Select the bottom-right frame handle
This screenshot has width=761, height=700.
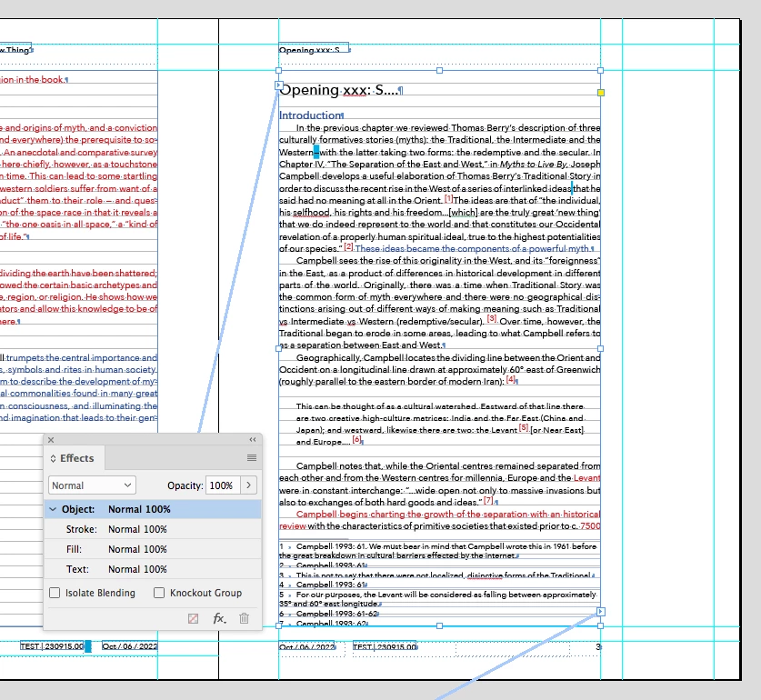click(x=601, y=626)
